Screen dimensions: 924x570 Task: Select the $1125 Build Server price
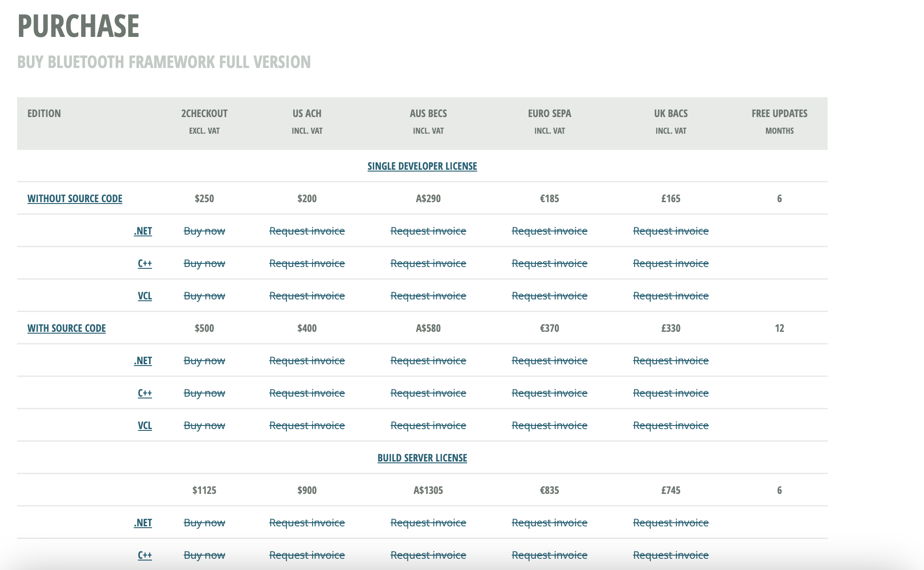tap(204, 490)
